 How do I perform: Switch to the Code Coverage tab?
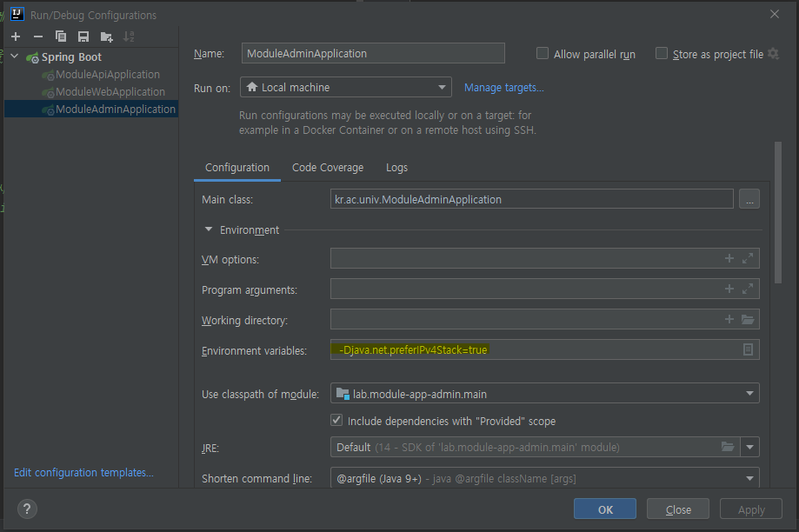coord(328,168)
